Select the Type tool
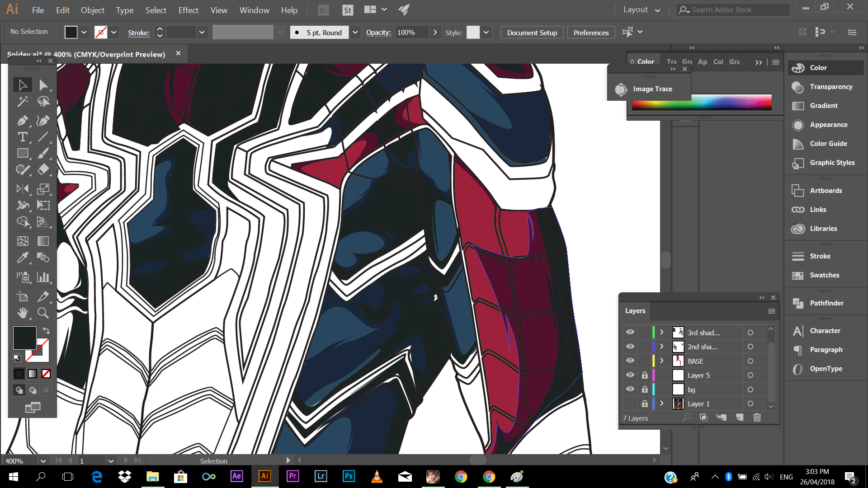 [x=23, y=137]
